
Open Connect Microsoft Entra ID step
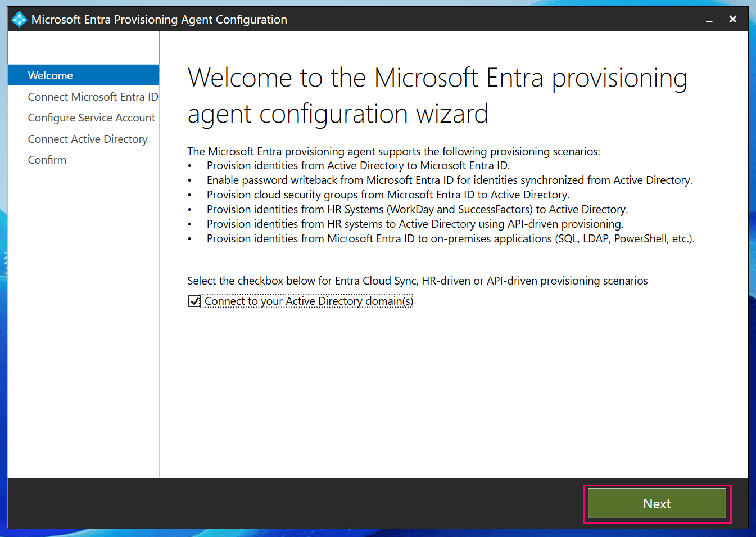point(93,97)
